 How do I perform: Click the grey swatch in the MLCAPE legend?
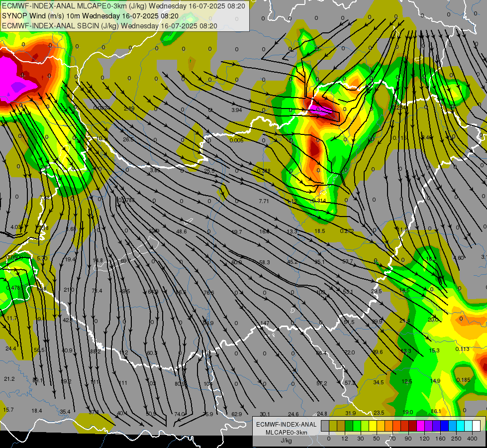[325, 426]
